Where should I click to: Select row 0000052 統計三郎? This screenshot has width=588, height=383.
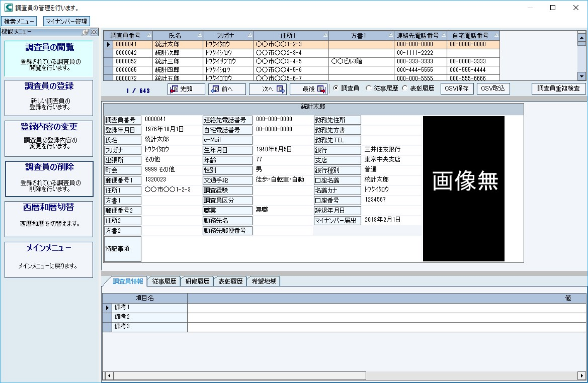tap(301, 61)
